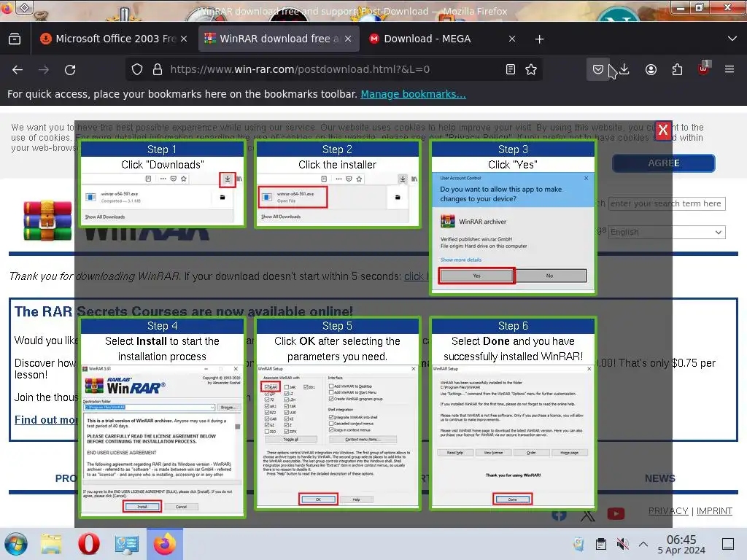Click the show desktop tray button

(x=728, y=544)
